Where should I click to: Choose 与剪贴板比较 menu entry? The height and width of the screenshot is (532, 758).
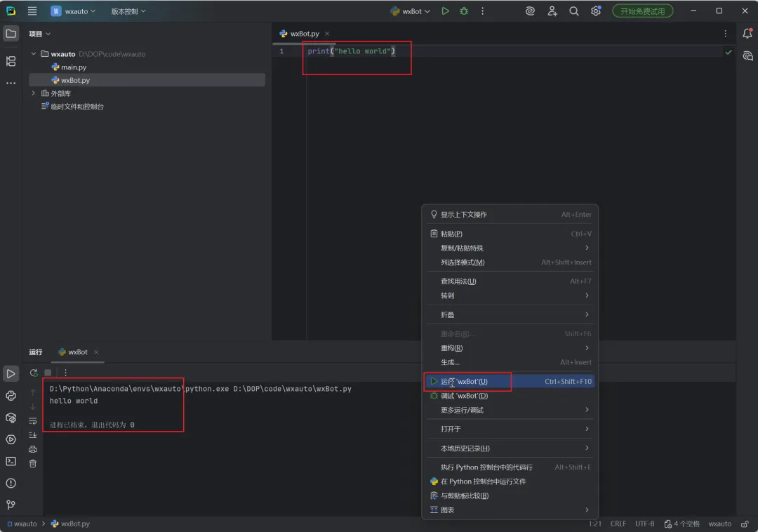[x=510, y=496]
